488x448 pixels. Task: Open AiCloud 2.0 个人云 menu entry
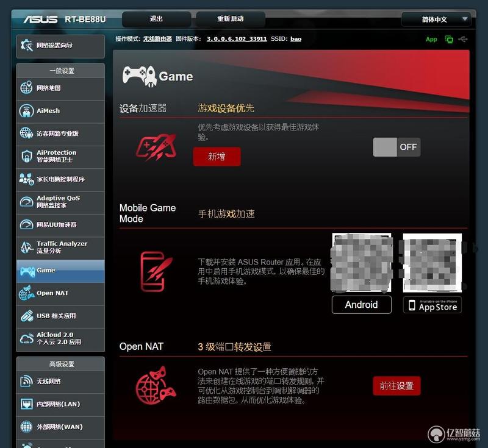(x=60, y=338)
